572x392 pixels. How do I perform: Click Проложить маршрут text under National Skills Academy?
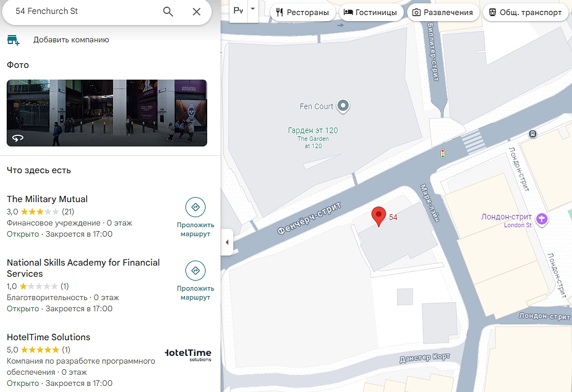(x=195, y=293)
